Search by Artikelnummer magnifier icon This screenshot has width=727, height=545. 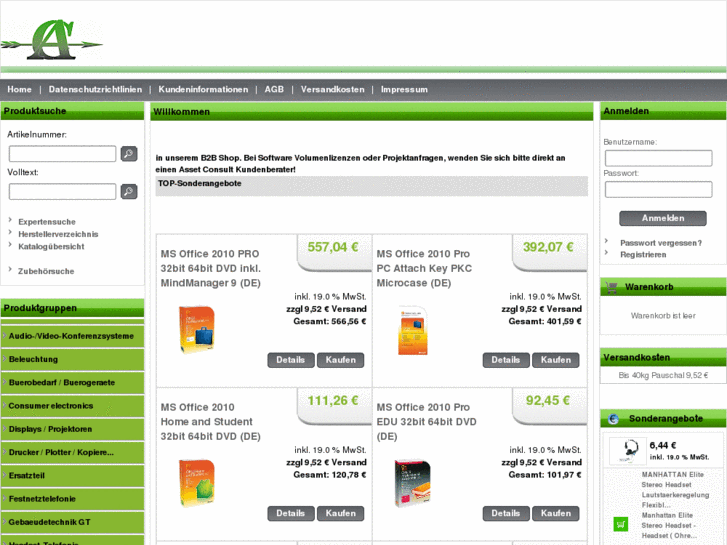tap(129, 154)
